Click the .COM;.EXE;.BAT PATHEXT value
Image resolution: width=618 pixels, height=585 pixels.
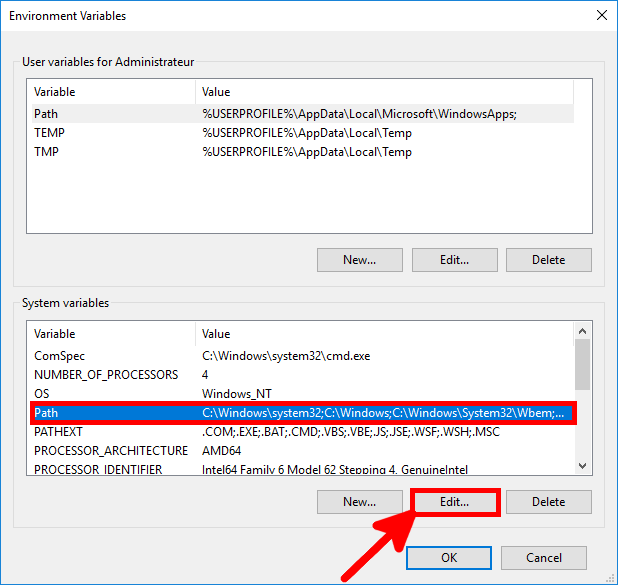pos(351,432)
